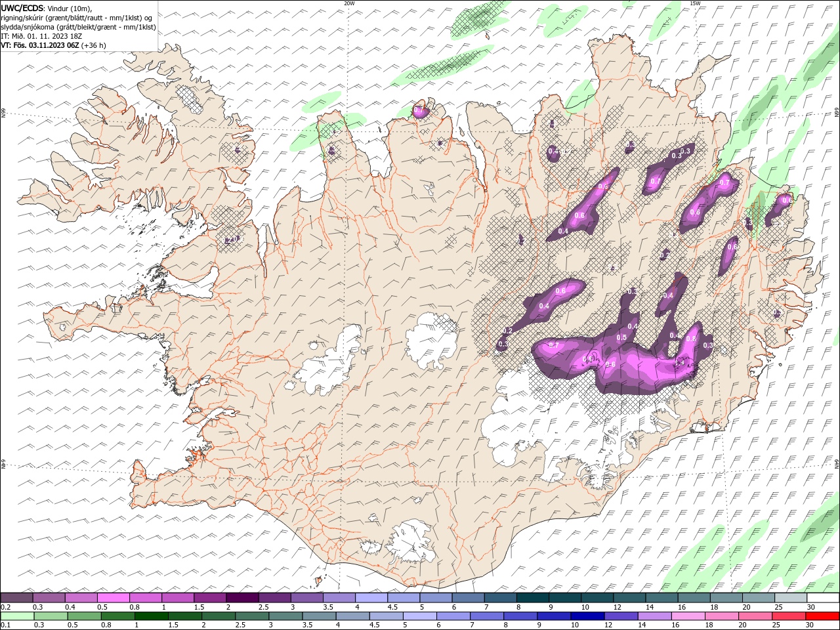Select the "25" value in the top legend row
Screen dimensions: 840x630
(x=778, y=607)
